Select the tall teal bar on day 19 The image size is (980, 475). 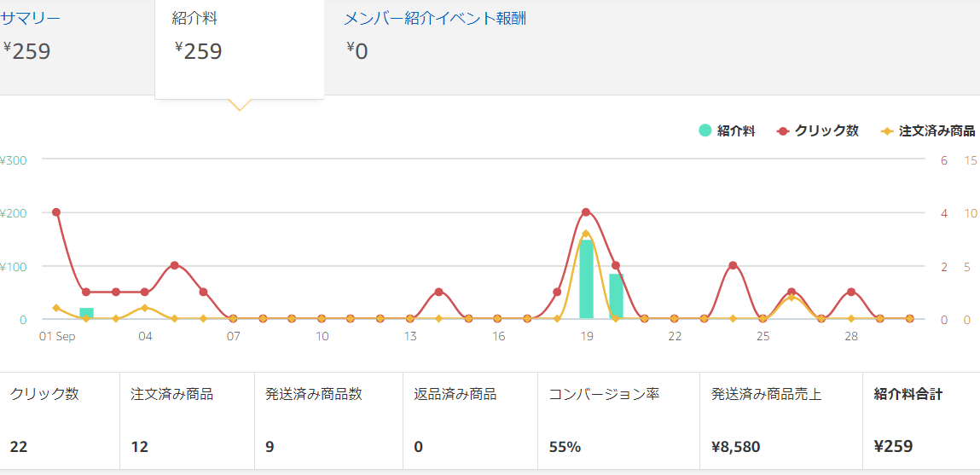[x=586, y=279]
